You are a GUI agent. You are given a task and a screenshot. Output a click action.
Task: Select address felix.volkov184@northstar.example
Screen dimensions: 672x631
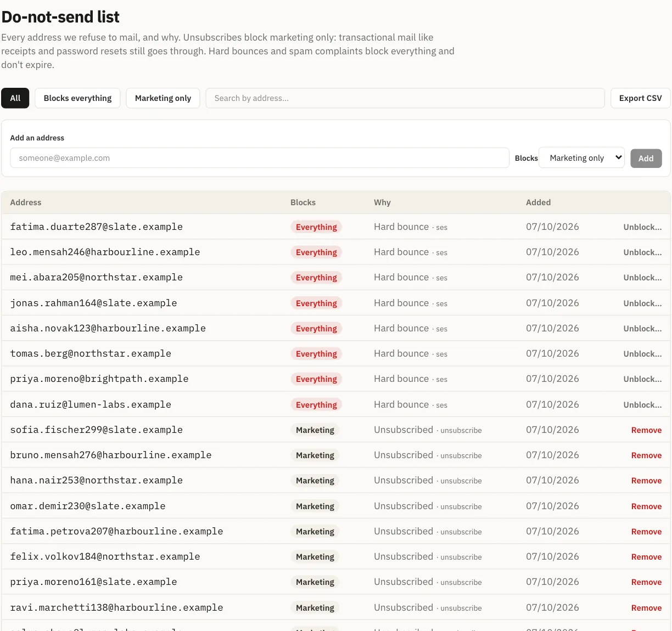pos(105,556)
